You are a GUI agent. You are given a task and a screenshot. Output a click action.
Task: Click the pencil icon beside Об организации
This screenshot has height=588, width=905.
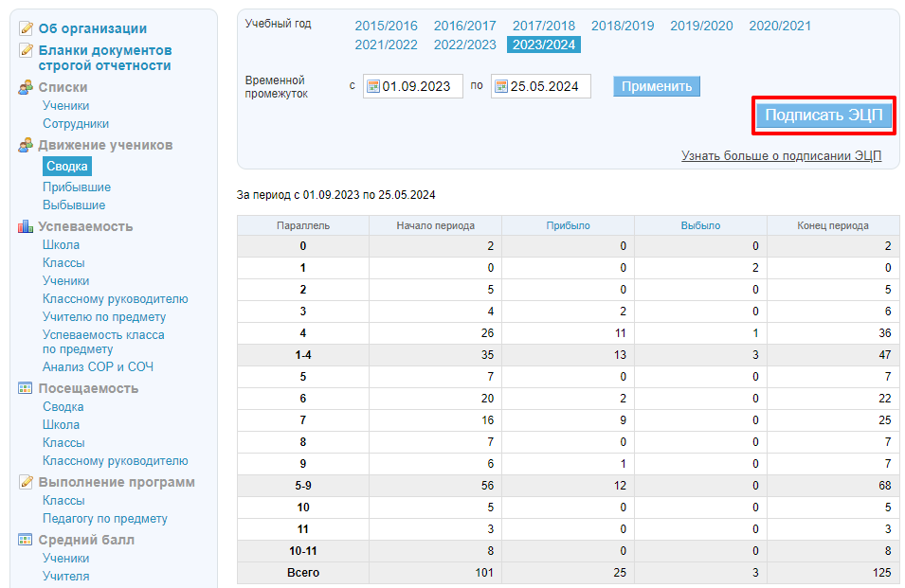[x=27, y=29]
